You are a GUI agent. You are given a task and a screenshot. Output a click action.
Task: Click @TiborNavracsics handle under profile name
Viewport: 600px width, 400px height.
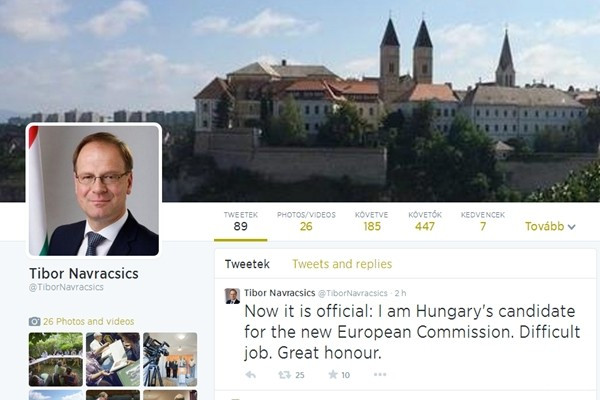(x=66, y=287)
